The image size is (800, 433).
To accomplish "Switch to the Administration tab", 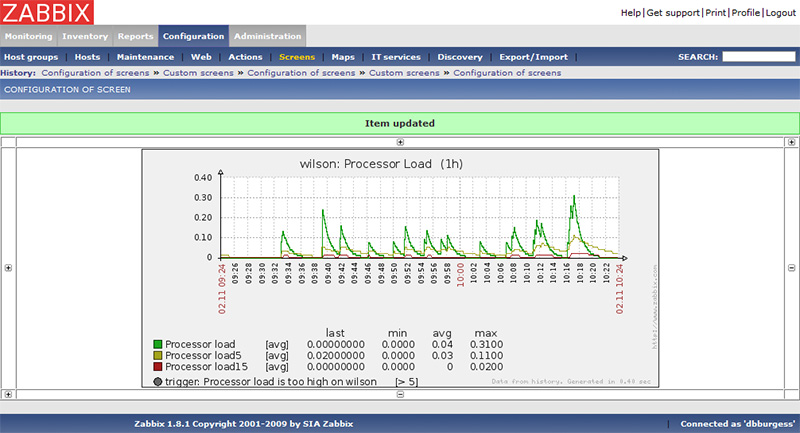I will [267, 36].
